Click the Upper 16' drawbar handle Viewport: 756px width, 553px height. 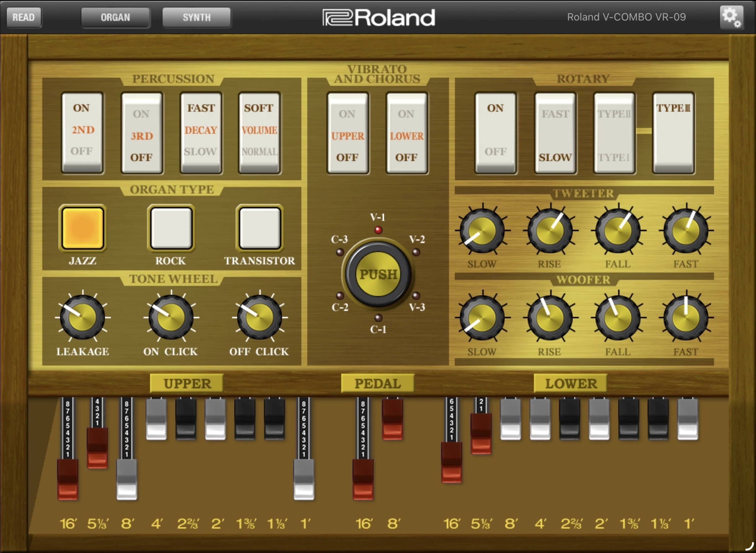[x=68, y=480]
